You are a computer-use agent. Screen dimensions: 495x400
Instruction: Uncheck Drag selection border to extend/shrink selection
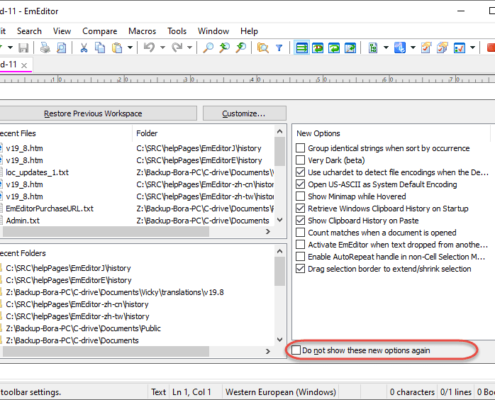(x=300, y=269)
